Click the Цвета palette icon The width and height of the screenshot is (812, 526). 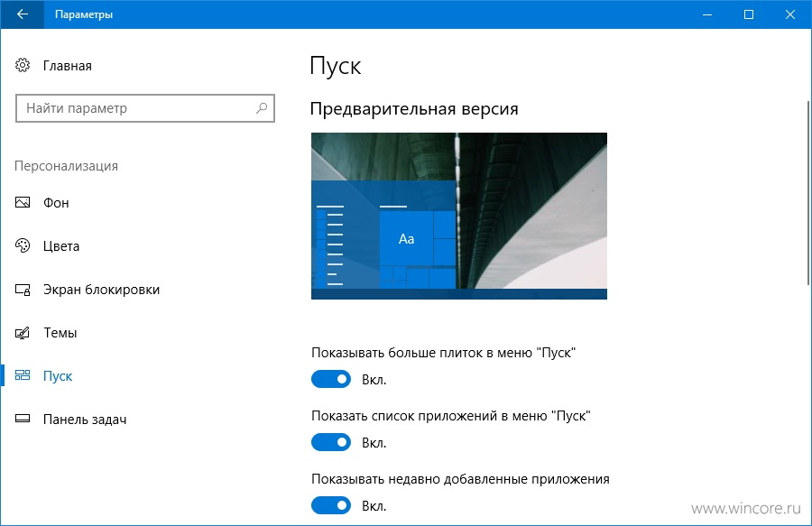coord(23,245)
